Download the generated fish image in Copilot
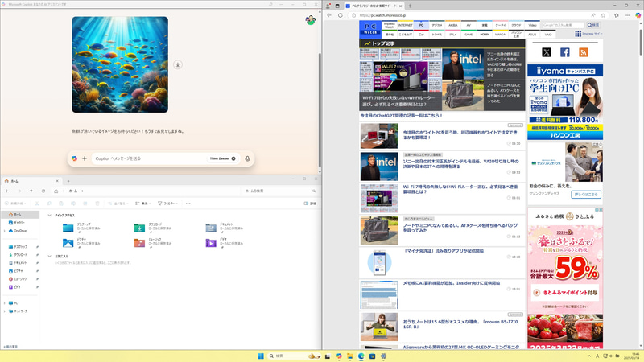 (177, 65)
